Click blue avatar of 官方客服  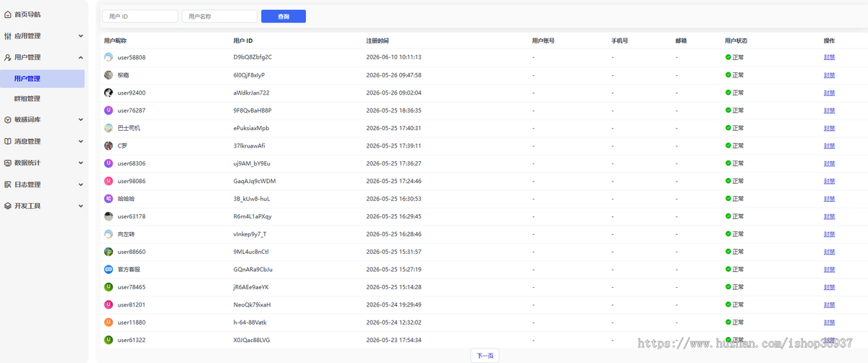(x=109, y=270)
